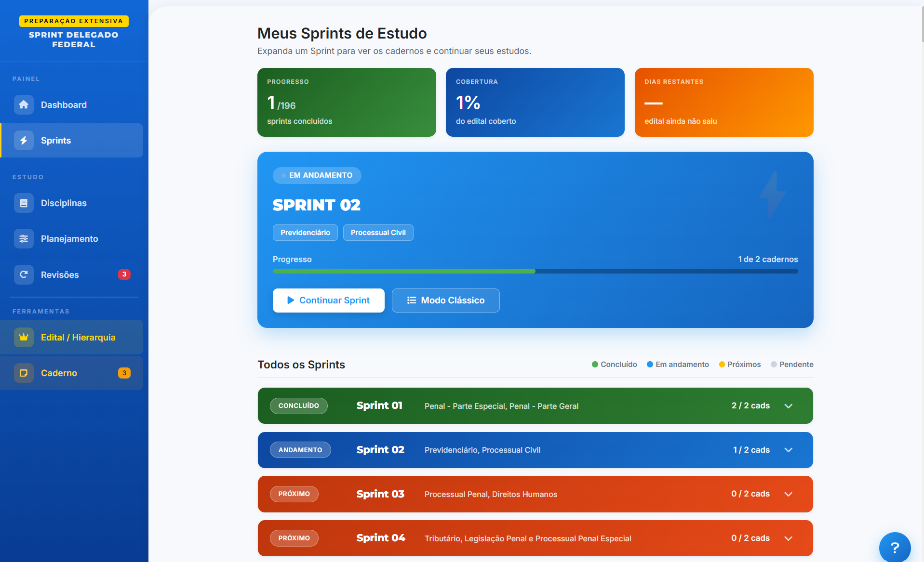Click the Cobertura 1% card
Viewport: 924px width, 562px height.
(x=535, y=102)
